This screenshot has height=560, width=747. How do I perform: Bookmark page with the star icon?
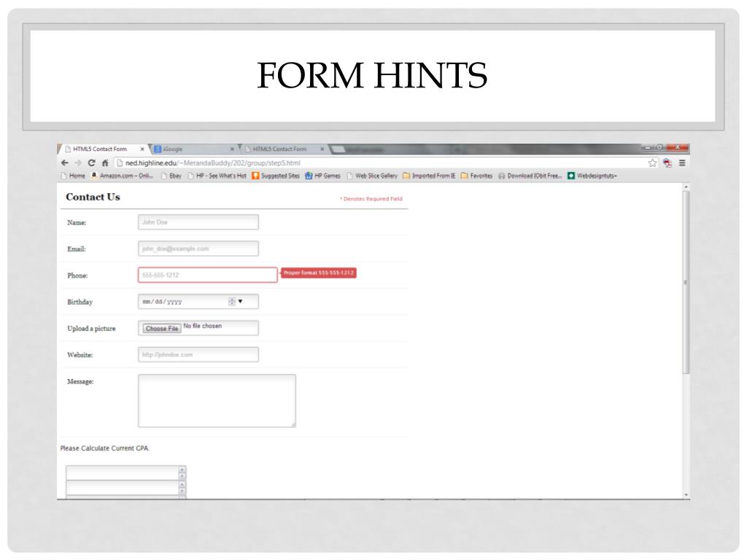[652, 163]
